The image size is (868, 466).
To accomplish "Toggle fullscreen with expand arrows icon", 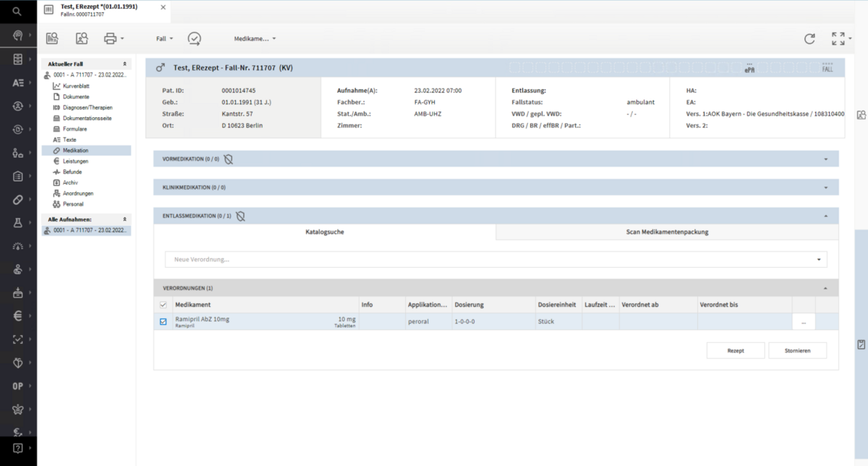I will coord(838,38).
